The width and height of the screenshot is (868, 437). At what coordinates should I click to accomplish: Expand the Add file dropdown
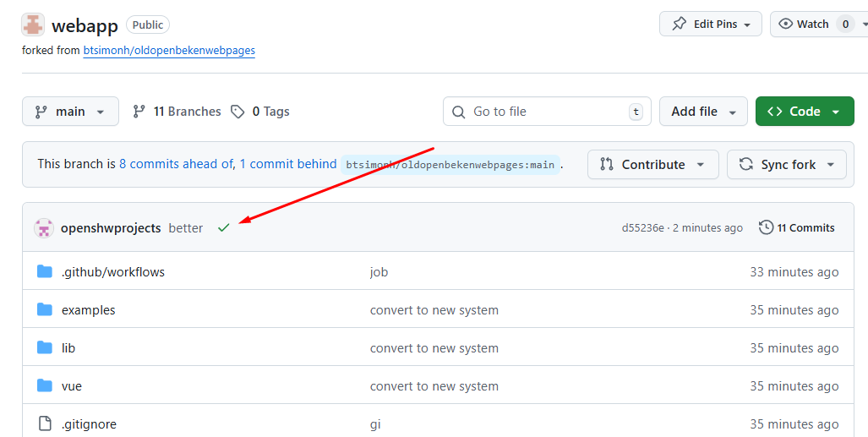point(703,112)
